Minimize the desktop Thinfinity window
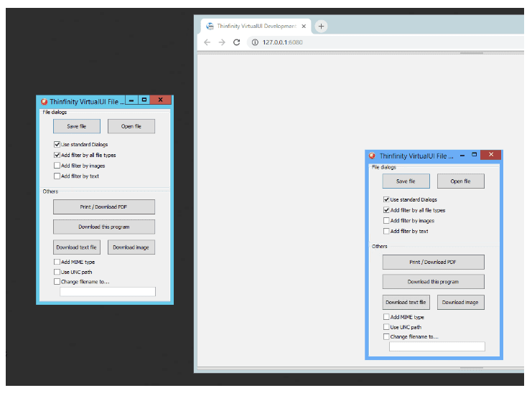The image size is (532, 393). pyautogui.click(x=131, y=100)
